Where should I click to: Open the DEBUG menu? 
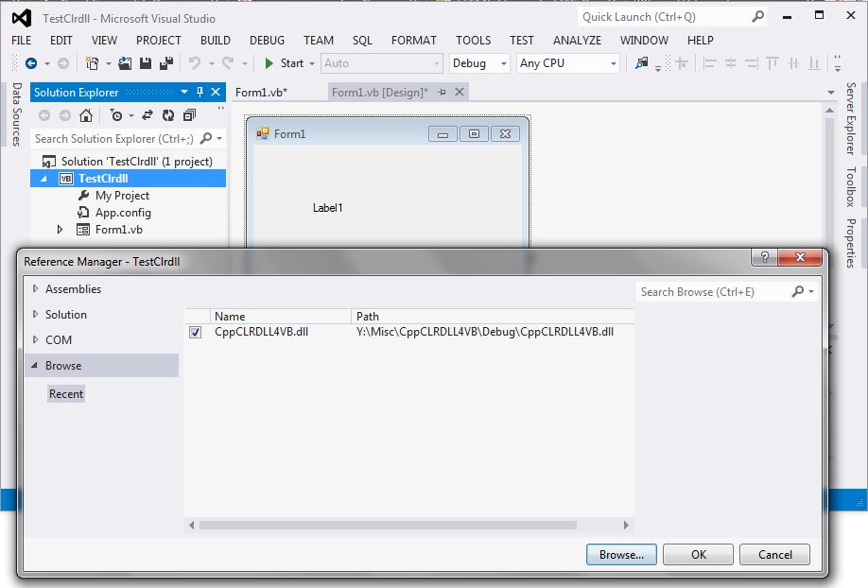(x=266, y=40)
